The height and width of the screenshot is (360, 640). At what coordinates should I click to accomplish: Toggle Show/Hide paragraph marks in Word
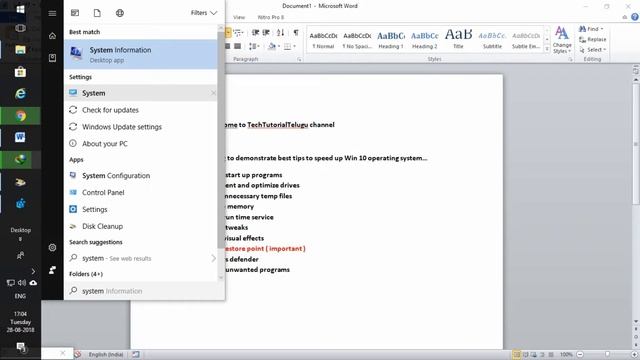pos(296,33)
